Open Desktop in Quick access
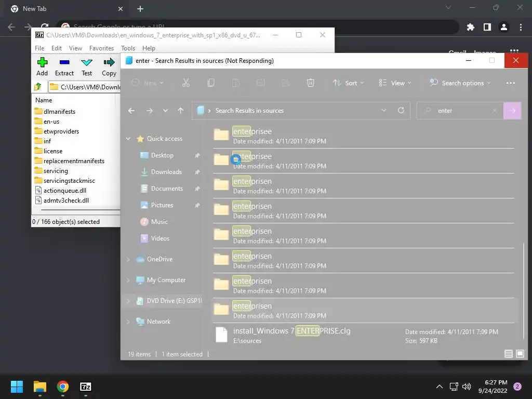The height and width of the screenshot is (399, 532). coord(162,155)
